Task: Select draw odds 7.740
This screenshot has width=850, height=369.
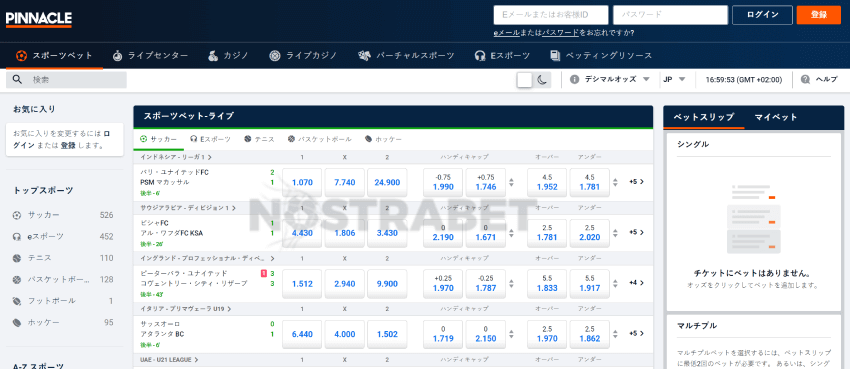Action: tap(344, 183)
